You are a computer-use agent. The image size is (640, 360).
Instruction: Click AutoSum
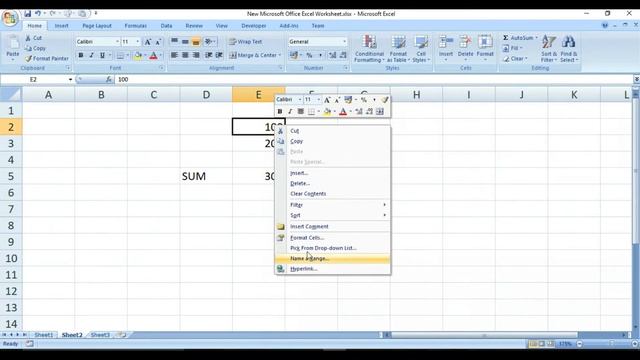coord(518,38)
